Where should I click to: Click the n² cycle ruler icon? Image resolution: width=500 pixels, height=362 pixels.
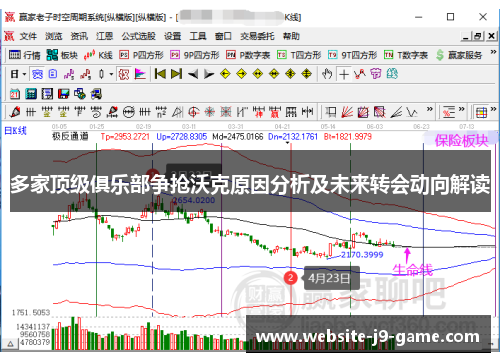tap(161, 112)
